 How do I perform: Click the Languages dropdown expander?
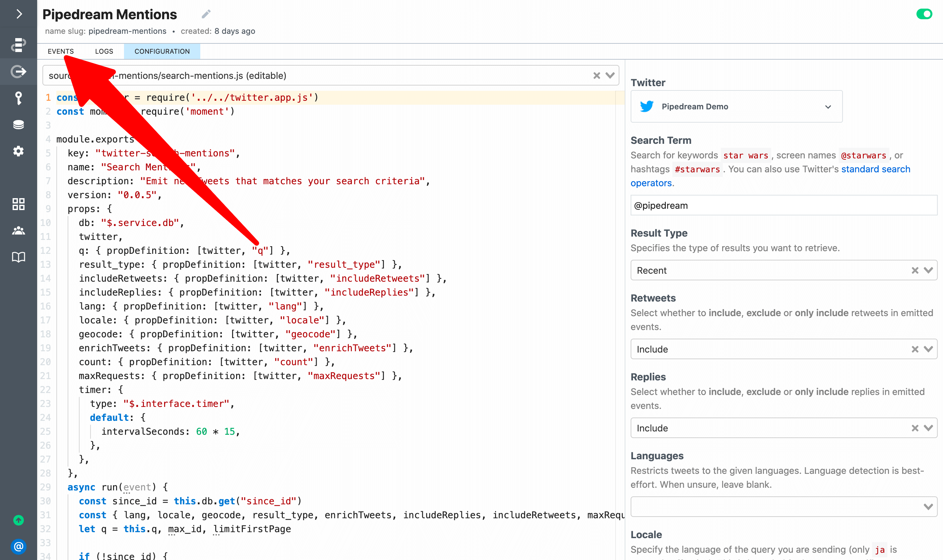click(x=928, y=507)
